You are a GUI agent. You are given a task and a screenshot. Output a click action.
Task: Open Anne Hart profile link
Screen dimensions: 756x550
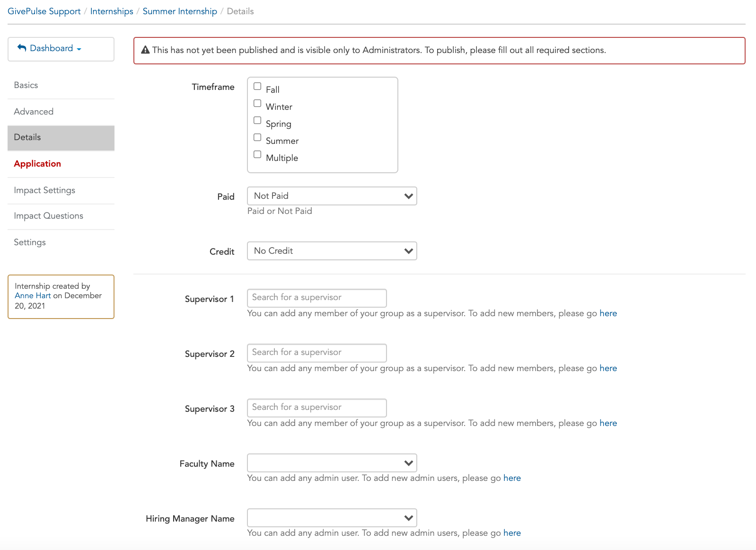(33, 295)
